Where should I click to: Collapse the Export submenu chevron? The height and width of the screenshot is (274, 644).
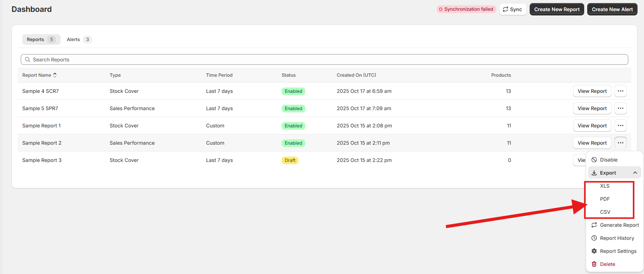point(635,173)
